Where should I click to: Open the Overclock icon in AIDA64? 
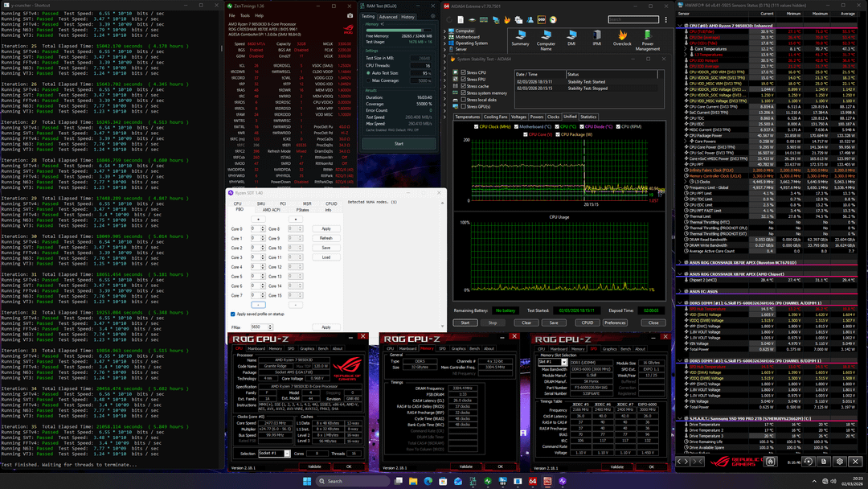click(x=622, y=35)
